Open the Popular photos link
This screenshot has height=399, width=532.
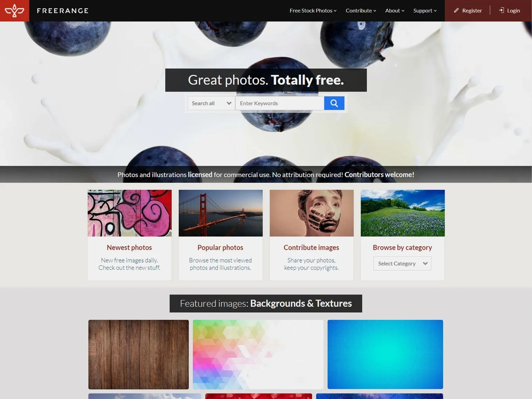click(220, 247)
